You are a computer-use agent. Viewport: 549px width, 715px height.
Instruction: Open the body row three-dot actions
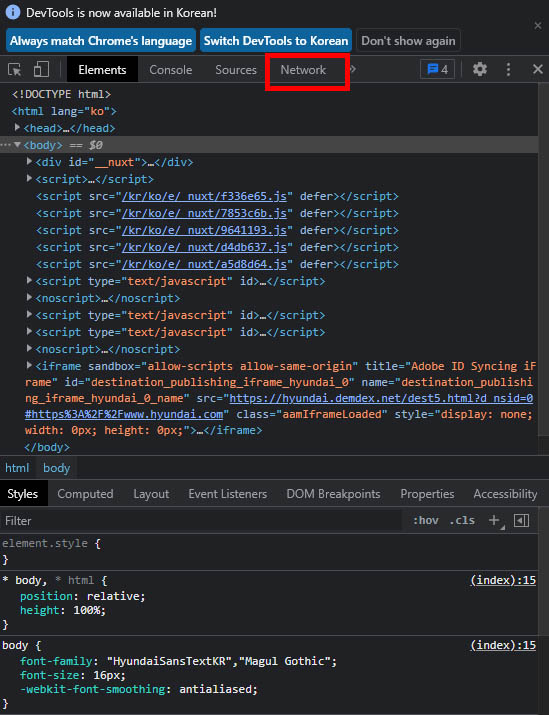(5, 145)
